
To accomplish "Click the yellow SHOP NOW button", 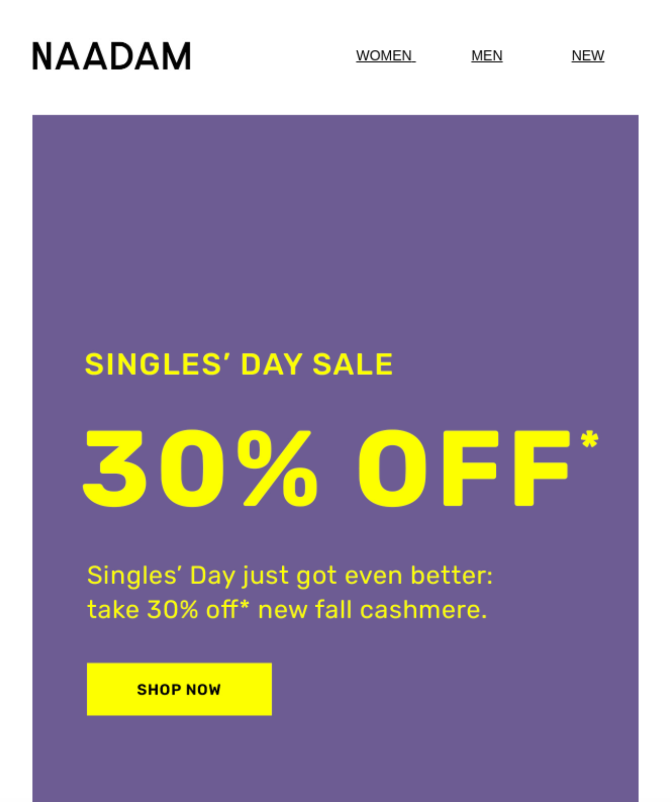I will click(179, 689).
